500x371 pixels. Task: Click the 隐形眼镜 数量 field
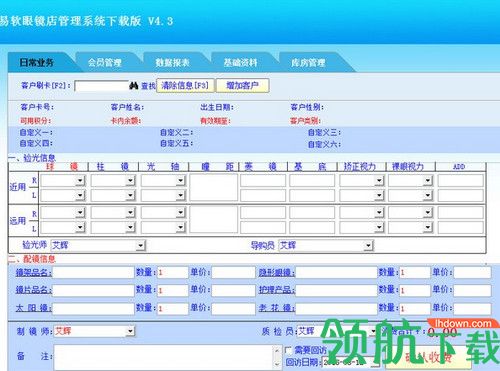(415, 273)
